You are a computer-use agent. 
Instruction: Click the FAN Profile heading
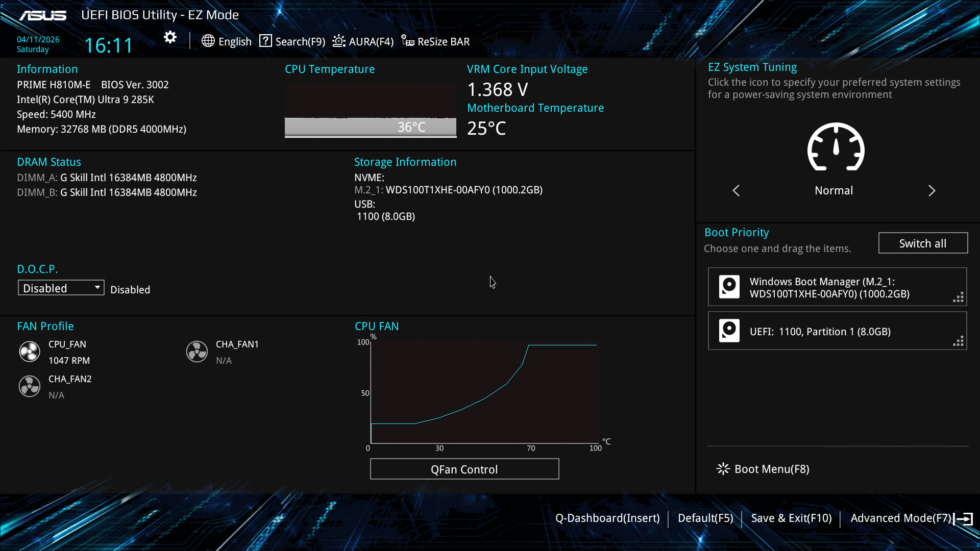tap(45, 326)
